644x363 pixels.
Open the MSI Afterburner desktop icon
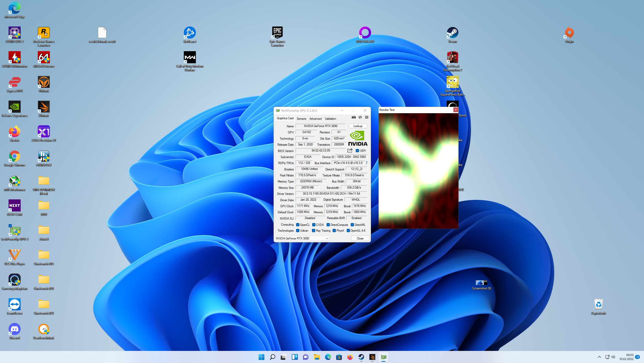(15, 181)
